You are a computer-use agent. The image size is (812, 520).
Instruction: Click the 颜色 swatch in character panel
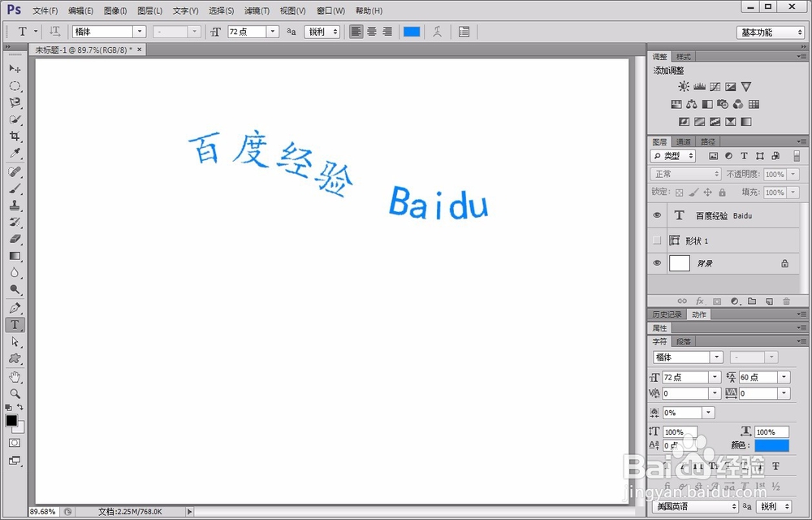coord(771,445)
